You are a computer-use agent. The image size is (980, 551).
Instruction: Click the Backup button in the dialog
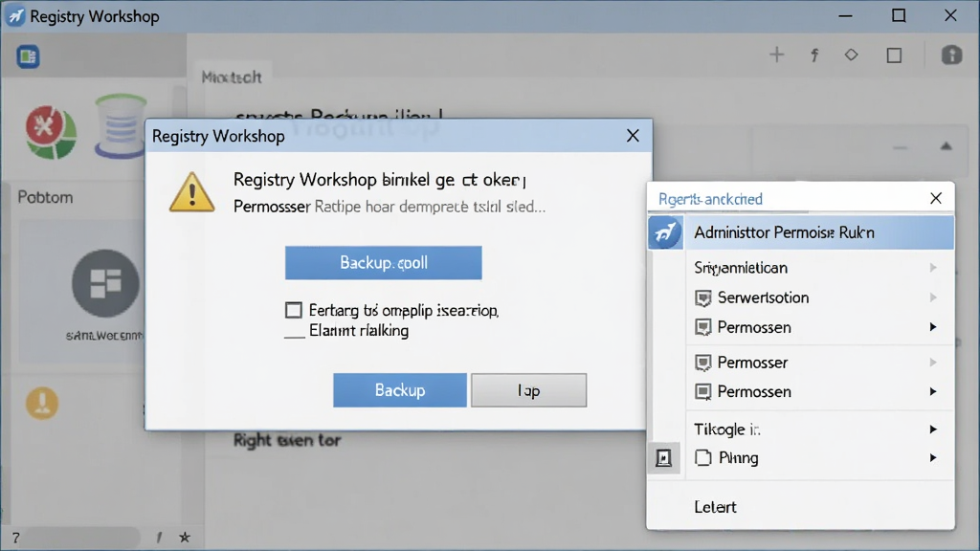(x=399, y=390)
